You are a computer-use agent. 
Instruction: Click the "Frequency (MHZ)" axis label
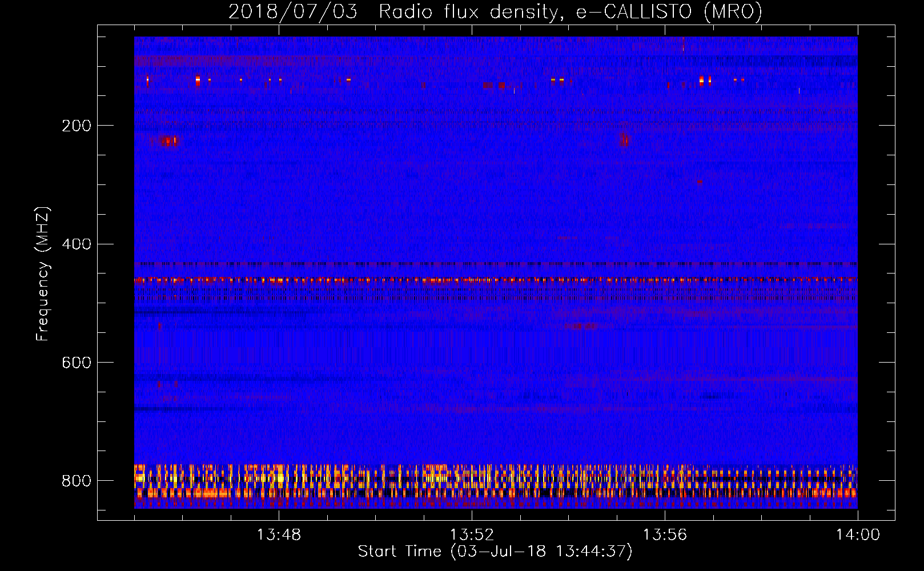point(43,274)
